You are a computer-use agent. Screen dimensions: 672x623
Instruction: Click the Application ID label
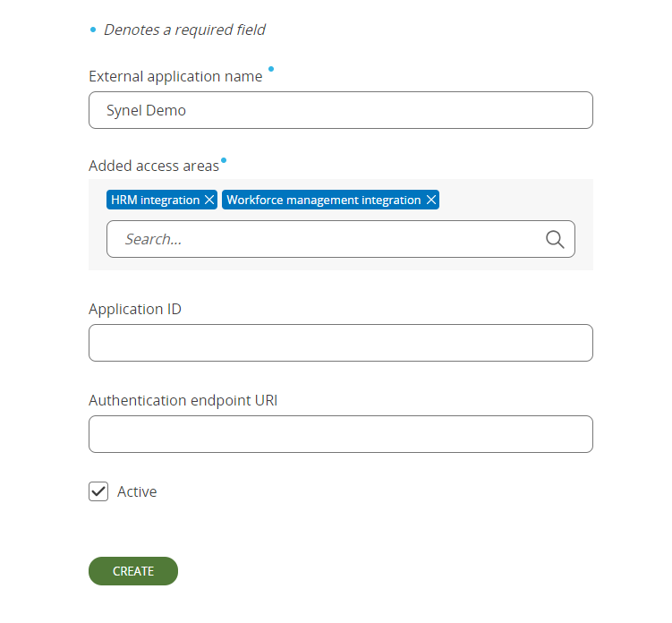(135, 309)
